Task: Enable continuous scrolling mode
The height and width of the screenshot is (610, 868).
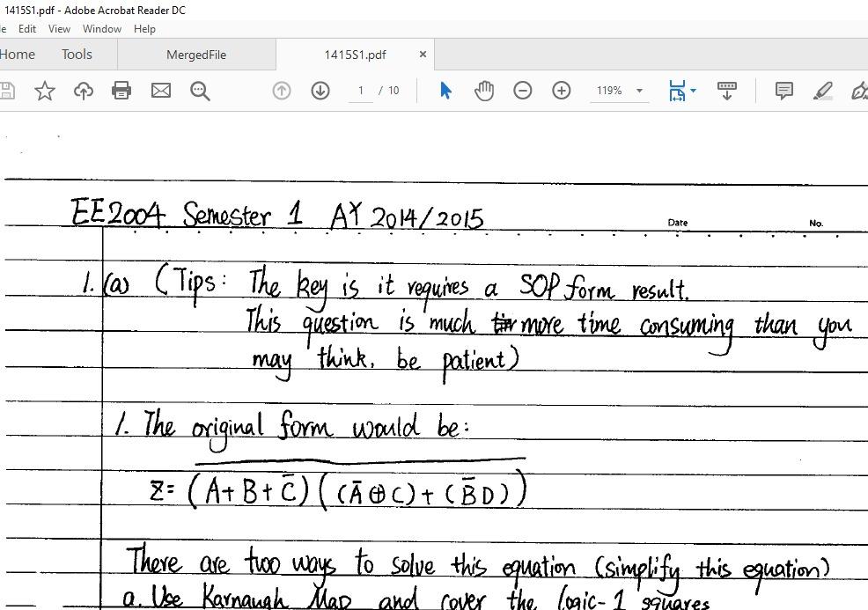Action: pyautogui.click(x=725, y=90)
